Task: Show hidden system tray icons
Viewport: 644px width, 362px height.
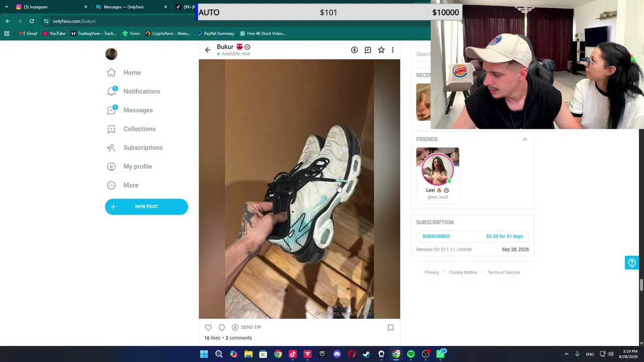Action: 567,354
